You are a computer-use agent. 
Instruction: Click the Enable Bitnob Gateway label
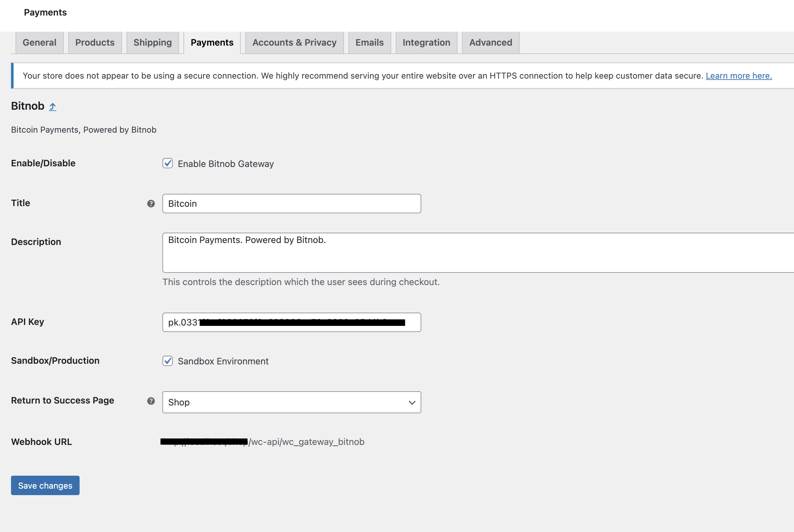(226, 164)
